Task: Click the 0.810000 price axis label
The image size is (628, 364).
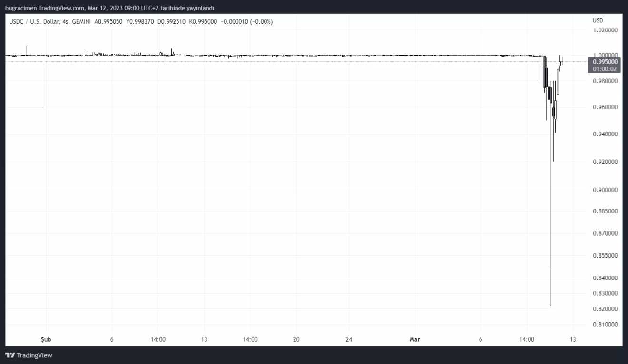Action: (605, 325)
